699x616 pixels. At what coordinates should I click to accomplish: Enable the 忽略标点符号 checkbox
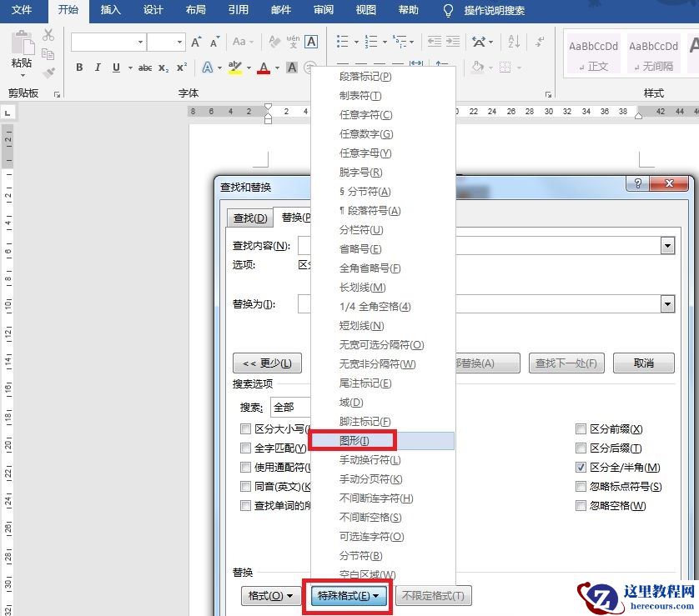coord(581,486)
